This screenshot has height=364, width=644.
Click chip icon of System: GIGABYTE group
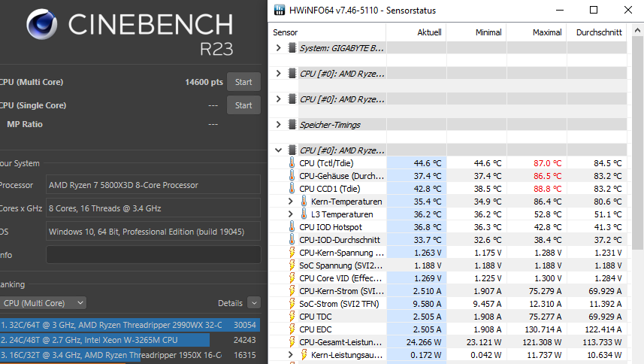click(292, 47)
